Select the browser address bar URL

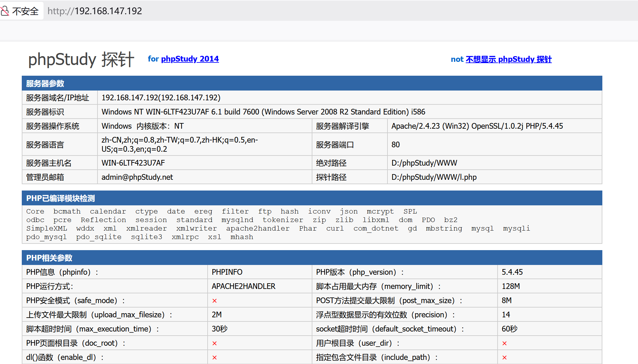tap(94, 11)
